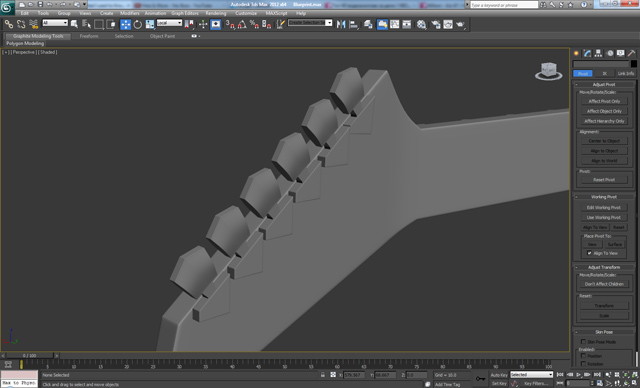This screenshot has height=388, width=640.
Task: Toggle the Auto Key button
Action: pyautogui.click(x=499, y=375)
